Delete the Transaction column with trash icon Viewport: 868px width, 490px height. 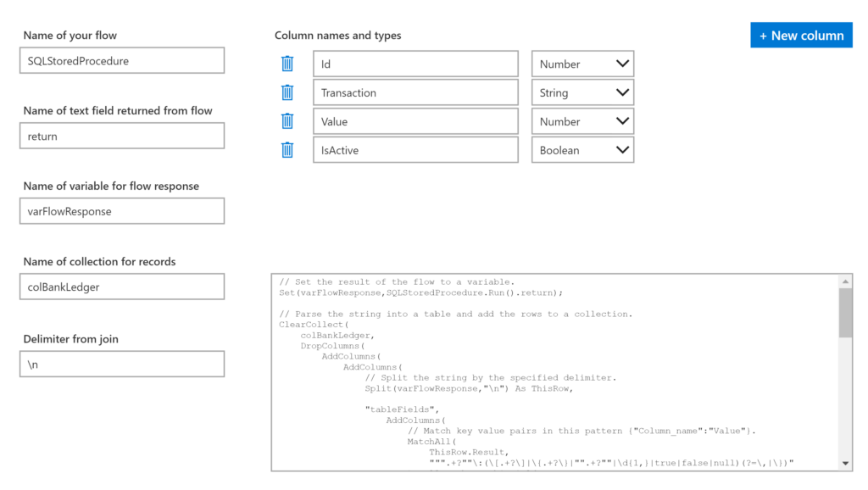coord(287,92)
